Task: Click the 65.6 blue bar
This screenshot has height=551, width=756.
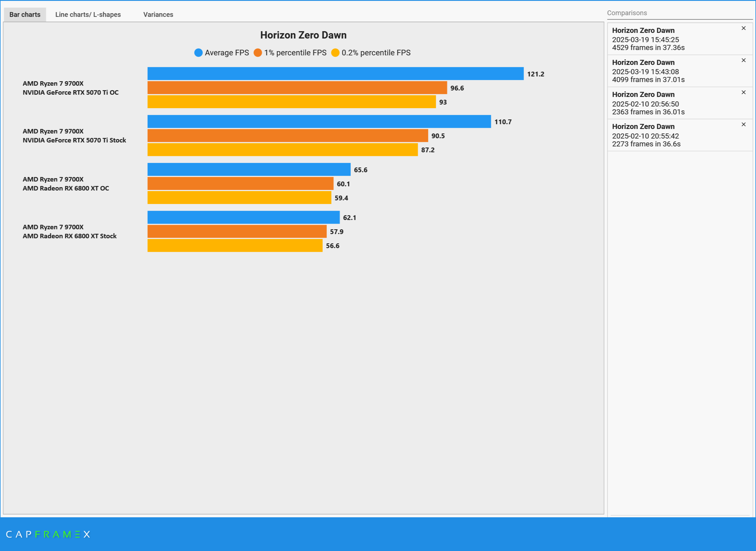Action: [x=249, y=169]
